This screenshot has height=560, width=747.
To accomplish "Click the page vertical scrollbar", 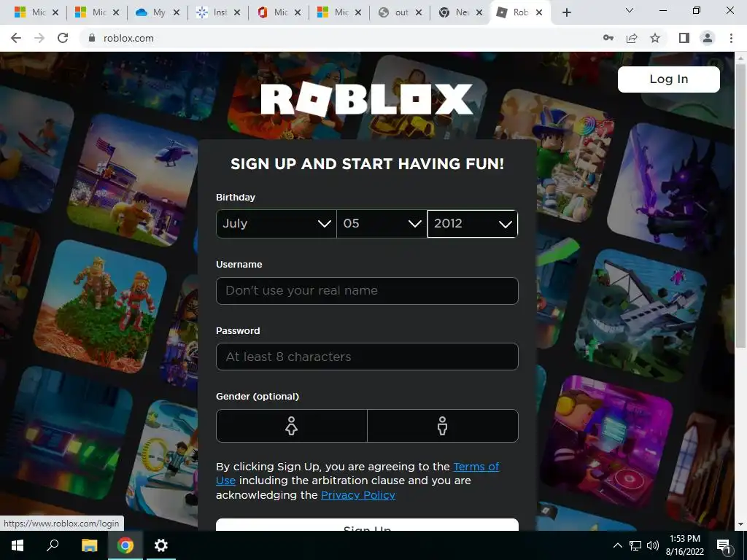I will [x=740, y=205].
